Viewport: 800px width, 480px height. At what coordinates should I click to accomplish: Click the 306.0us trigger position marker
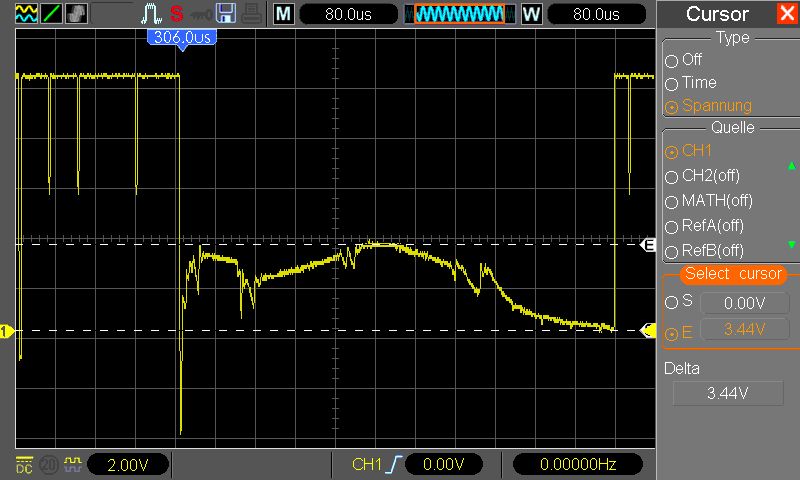click(182, 39)
